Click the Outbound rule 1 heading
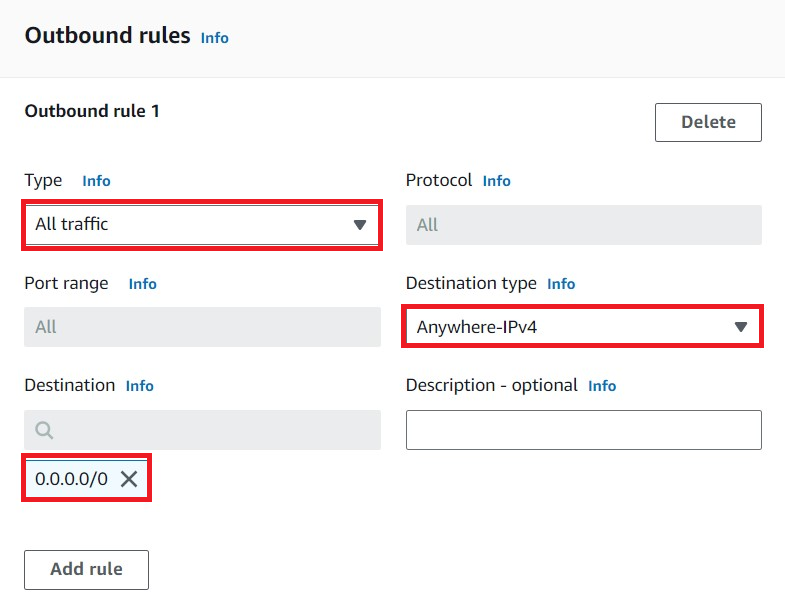Screen dimensions: 785x610 pos(92,111)
